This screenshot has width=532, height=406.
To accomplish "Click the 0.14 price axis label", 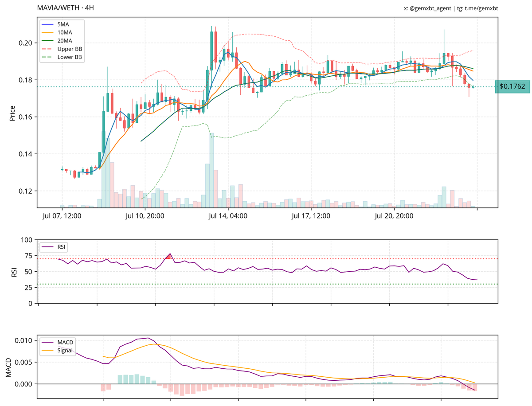I will 25,154.
